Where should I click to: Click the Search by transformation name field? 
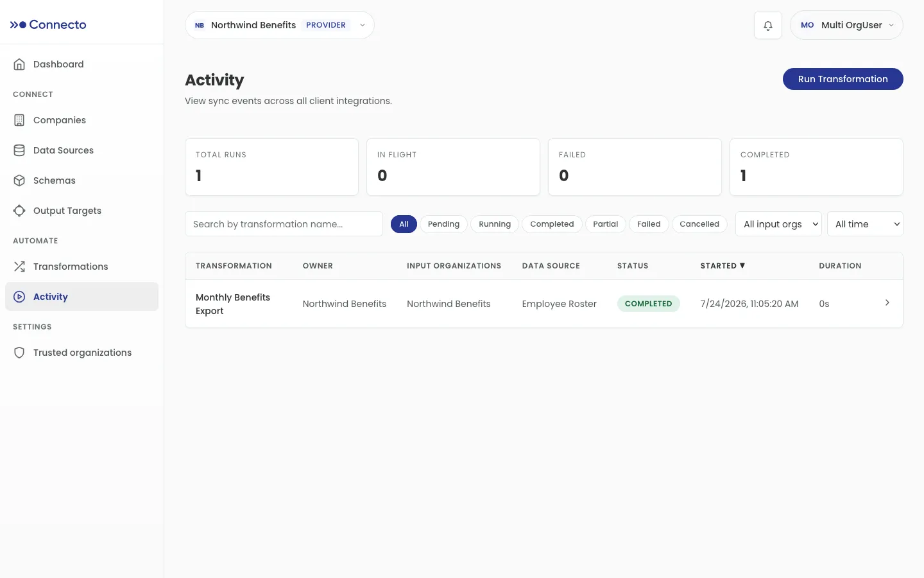point(284,224)
